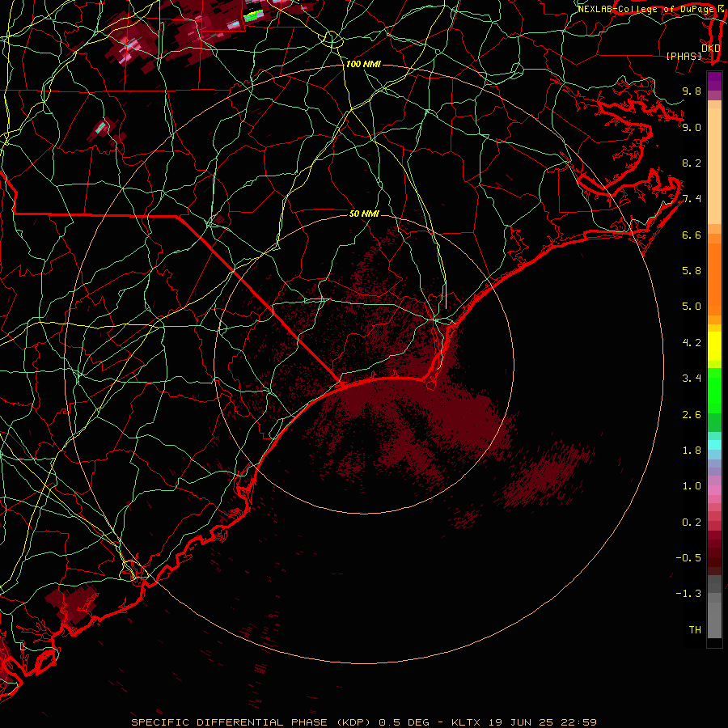Screen dimensions: 728x728
Task: Click the -1.3 scale value
Action: 688,594
